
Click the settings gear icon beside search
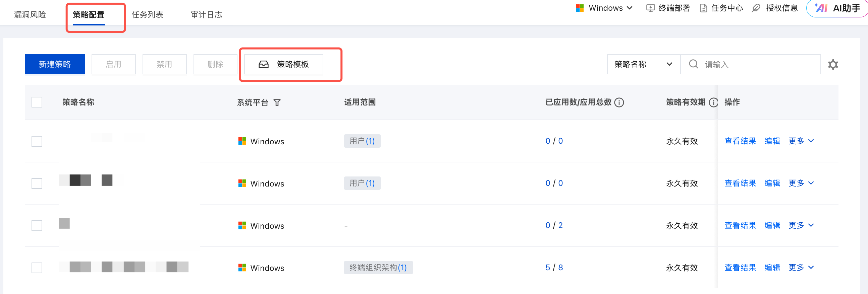pyautogui.click(x=833, y=64)
